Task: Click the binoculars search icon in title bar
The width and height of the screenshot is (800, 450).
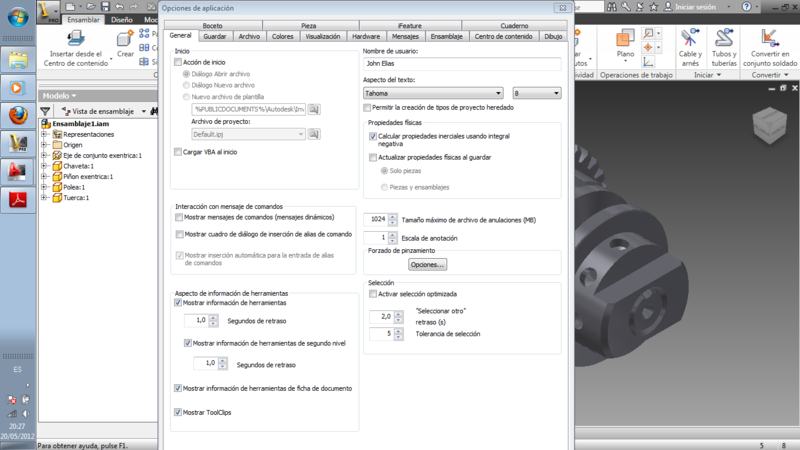Action: coord(612,7)
